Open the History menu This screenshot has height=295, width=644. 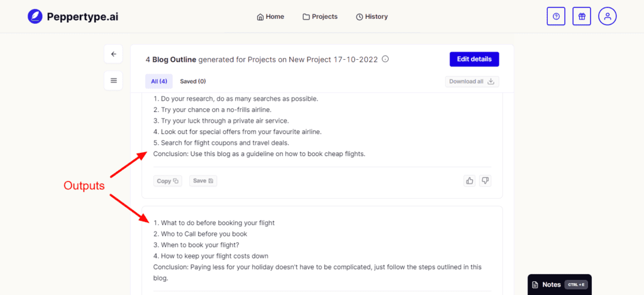[x=372, y=16]
